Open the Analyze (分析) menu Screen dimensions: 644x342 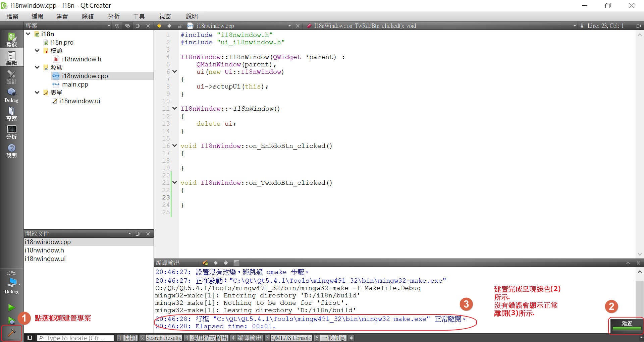(114, 16)
